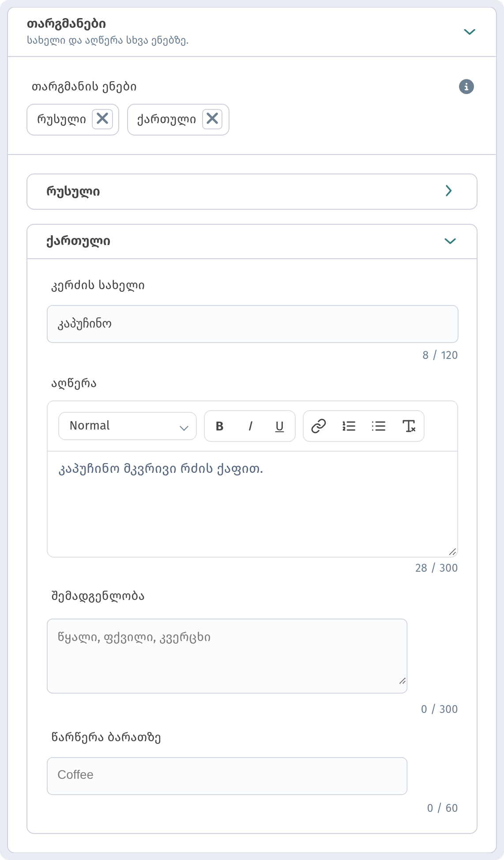
Task: Collapse the თარგმანები section chevron
Action: [x=470, y=32]
